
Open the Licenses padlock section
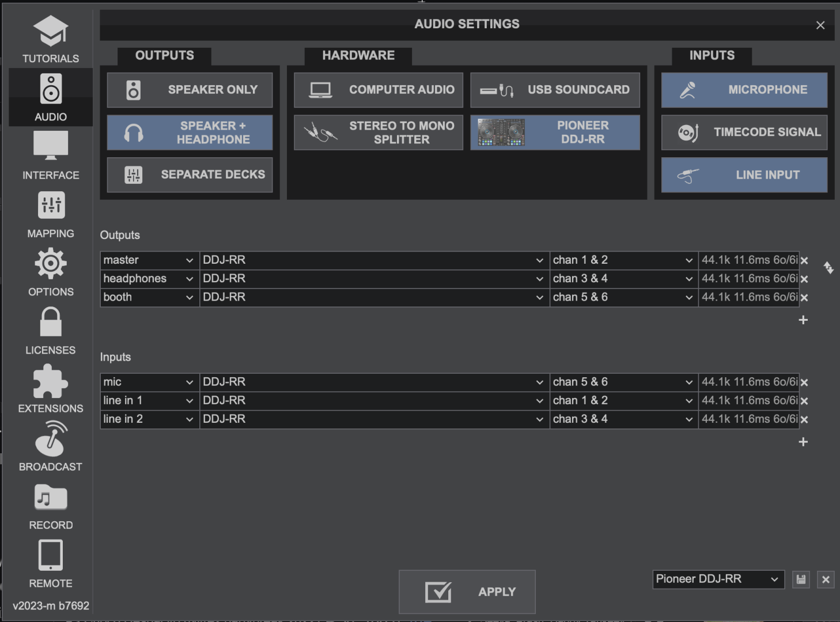click(x=51, y=331)
